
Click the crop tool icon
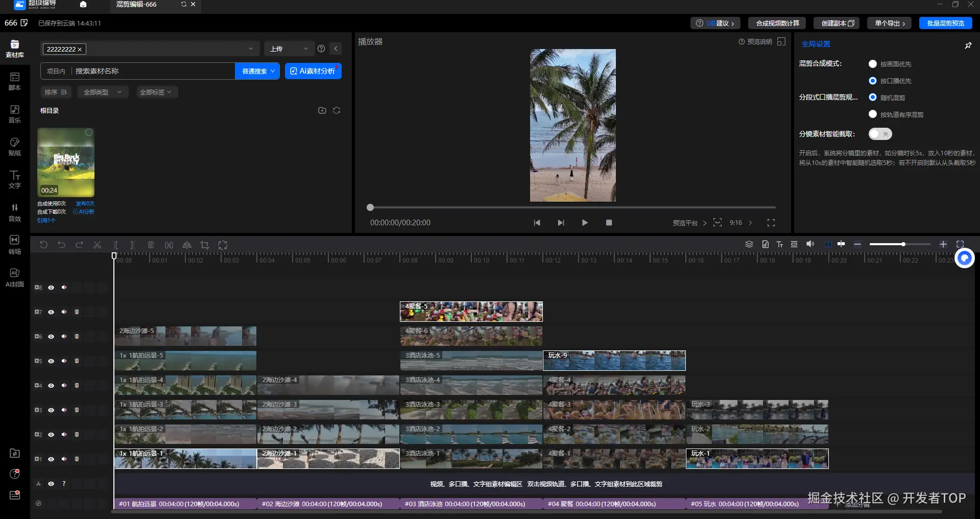click(205, 245)
